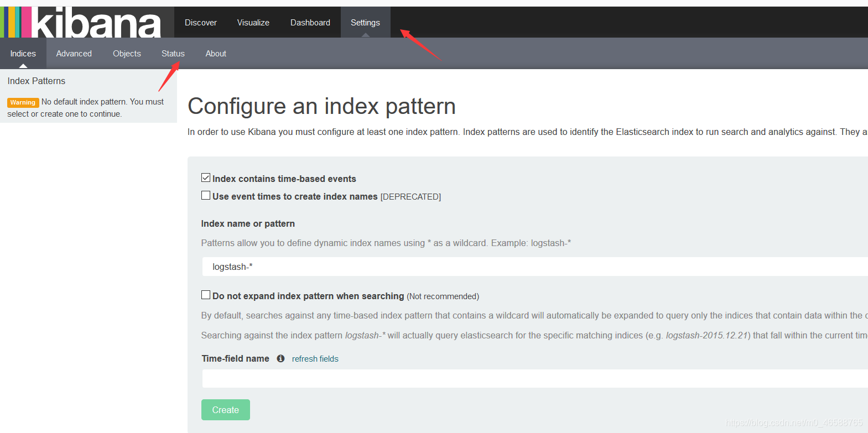This screenshot has width=868, height=433.
Task: Open the About page
Action: [x=216, y=53]
